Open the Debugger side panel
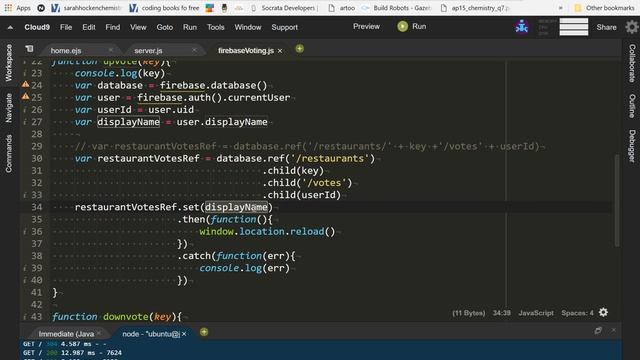The width and height of the screenshot is (640, 360). (x=632, y=146)
